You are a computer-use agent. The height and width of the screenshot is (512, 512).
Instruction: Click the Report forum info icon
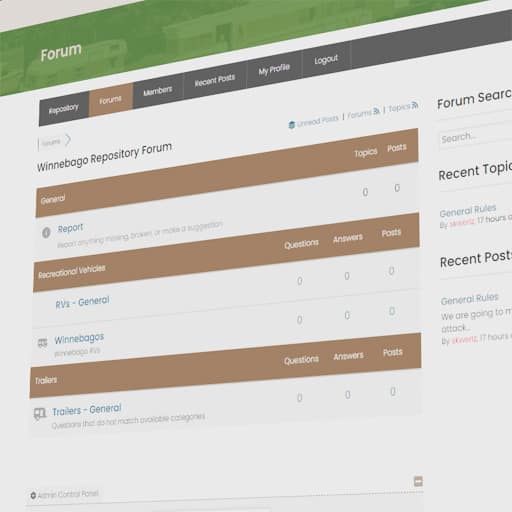(x=46, y=232)
